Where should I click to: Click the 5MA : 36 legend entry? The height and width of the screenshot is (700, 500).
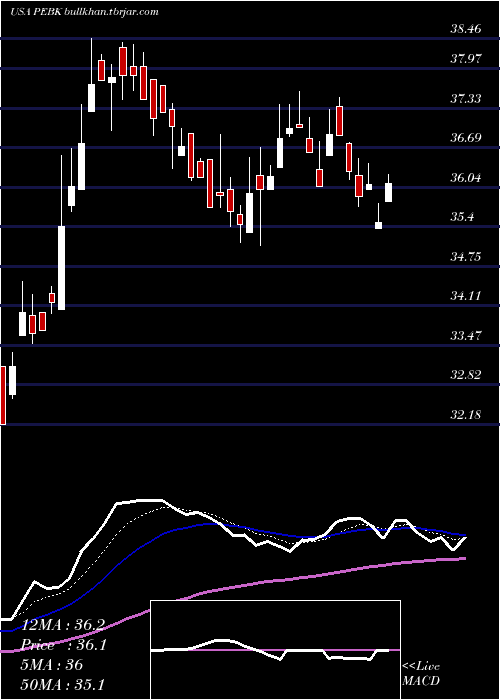point(52,665)
